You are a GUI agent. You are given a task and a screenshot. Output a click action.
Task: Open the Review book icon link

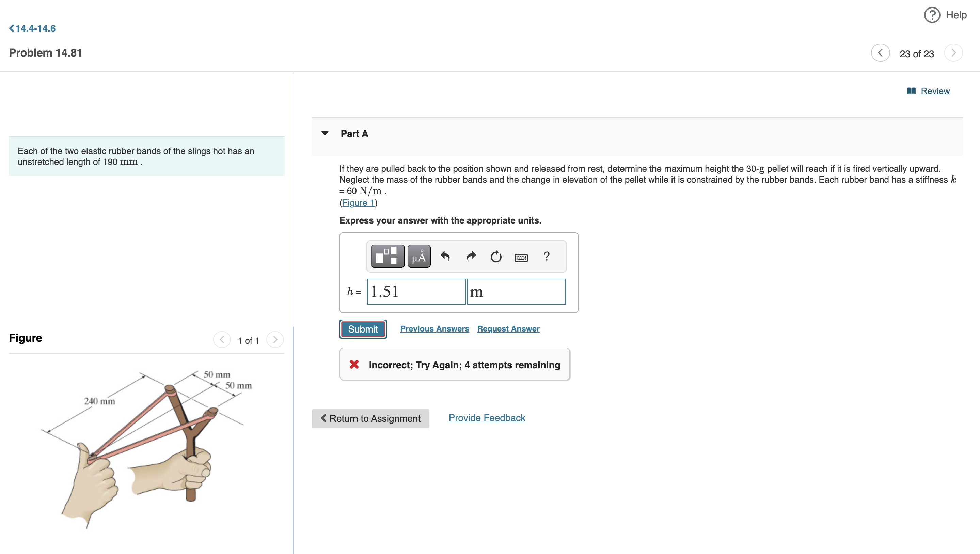[928, 91]
